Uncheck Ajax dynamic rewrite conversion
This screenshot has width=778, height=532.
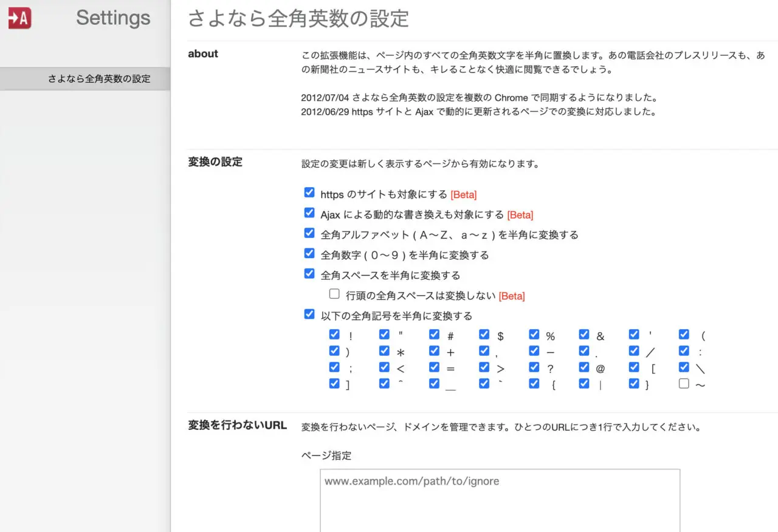pyautogui.click(x=309, y=213)
